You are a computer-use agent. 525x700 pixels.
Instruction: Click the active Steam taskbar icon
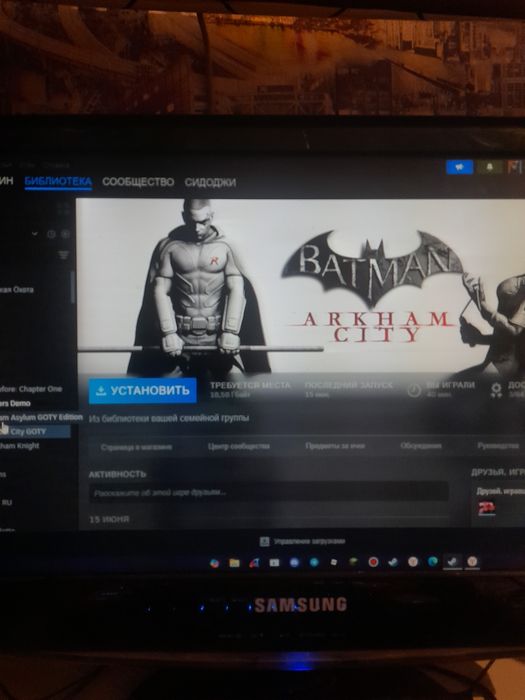(x=452, y=562)
